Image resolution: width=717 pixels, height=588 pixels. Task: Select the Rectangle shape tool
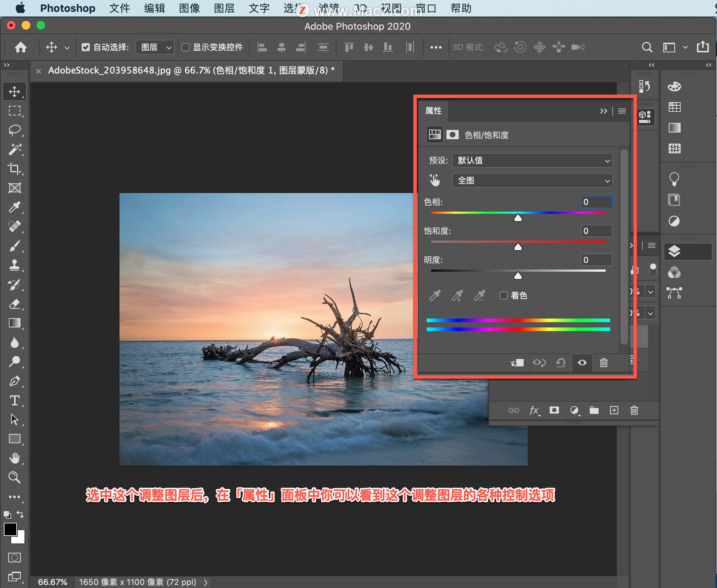coord(15,439)
